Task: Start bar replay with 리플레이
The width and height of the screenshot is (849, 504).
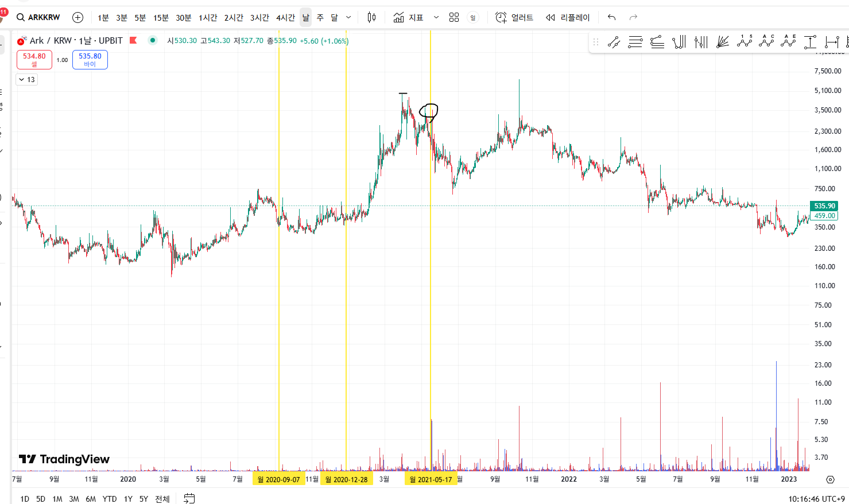Action: (x=568, y=17)
